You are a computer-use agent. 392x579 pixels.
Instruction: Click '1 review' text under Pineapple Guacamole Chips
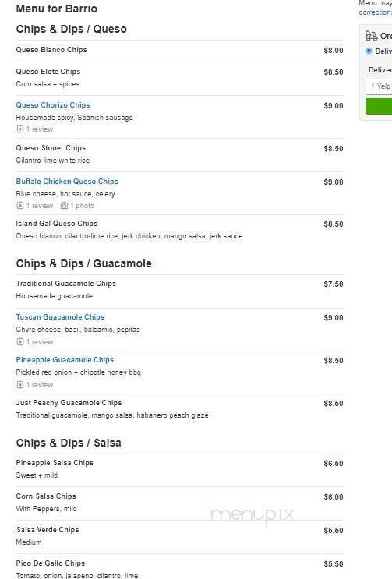[x=40, y=385]
